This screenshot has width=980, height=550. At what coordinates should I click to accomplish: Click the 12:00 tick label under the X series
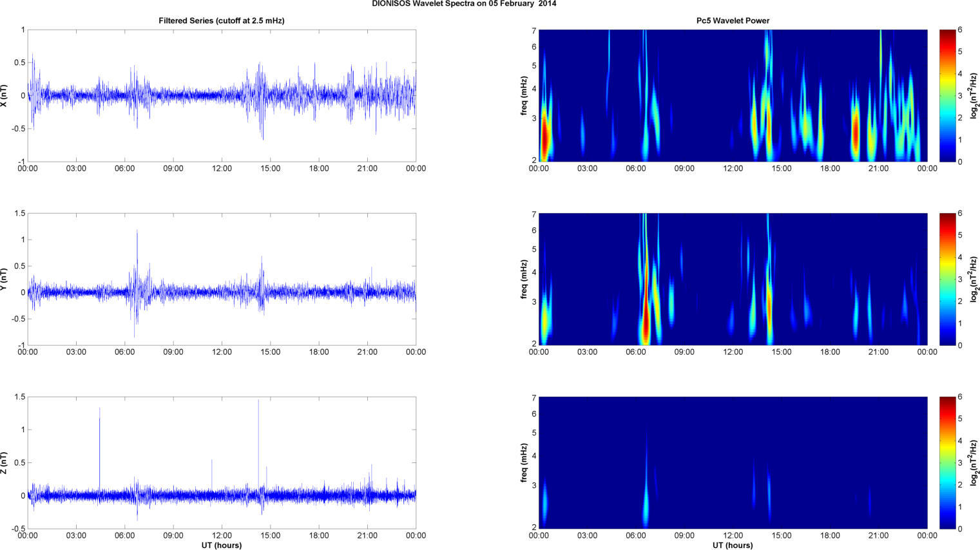pyautogui.click(x=222, y=169)
